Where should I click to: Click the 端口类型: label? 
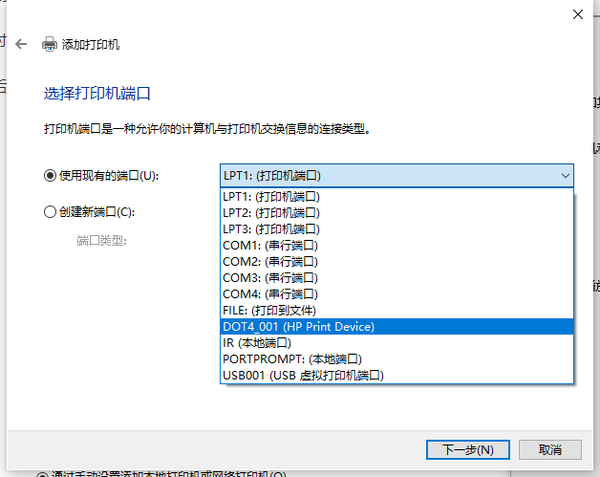click(x=101, y=241)
